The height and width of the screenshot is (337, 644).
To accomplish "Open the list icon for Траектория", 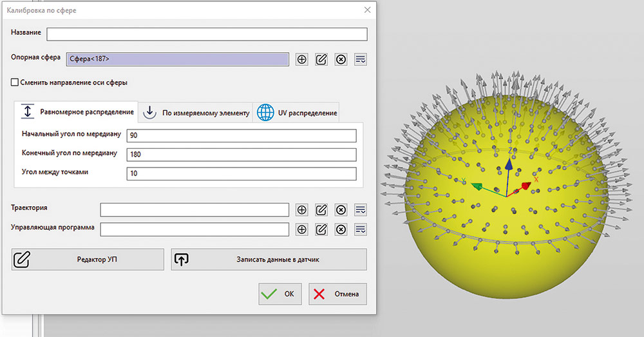I will tap(360, 210).
